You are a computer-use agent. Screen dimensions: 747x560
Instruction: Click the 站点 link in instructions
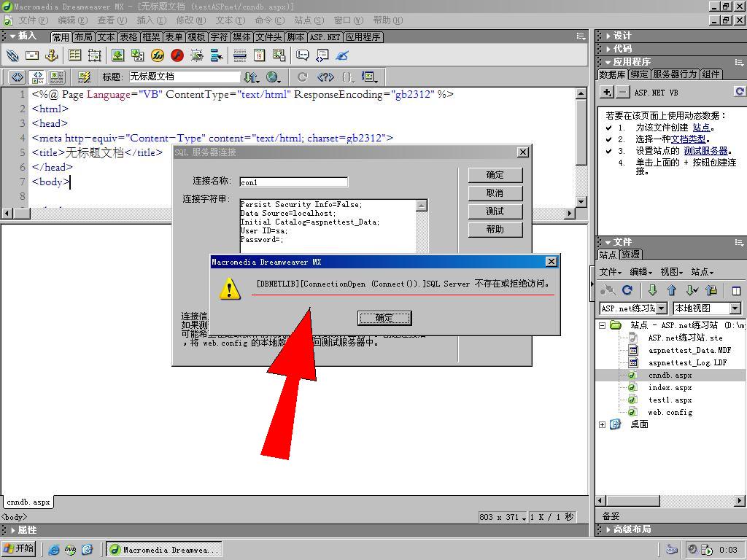coord(701,128)
